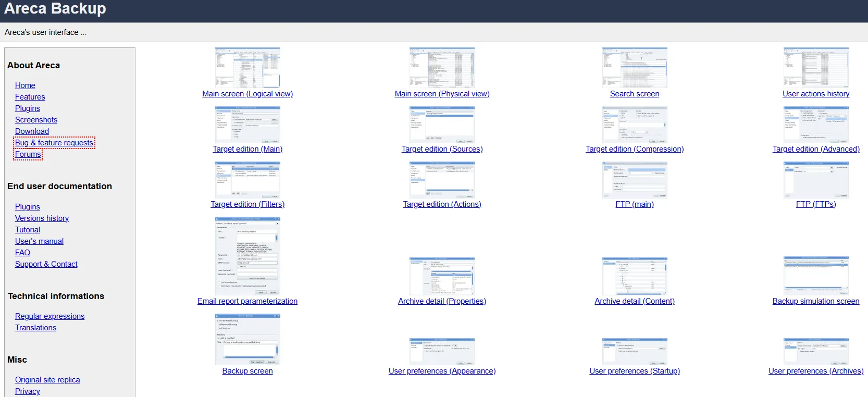This screenshot has height=397, width=868.
Task: Click the Target edition (Filters) caption link
Action: 247,204
